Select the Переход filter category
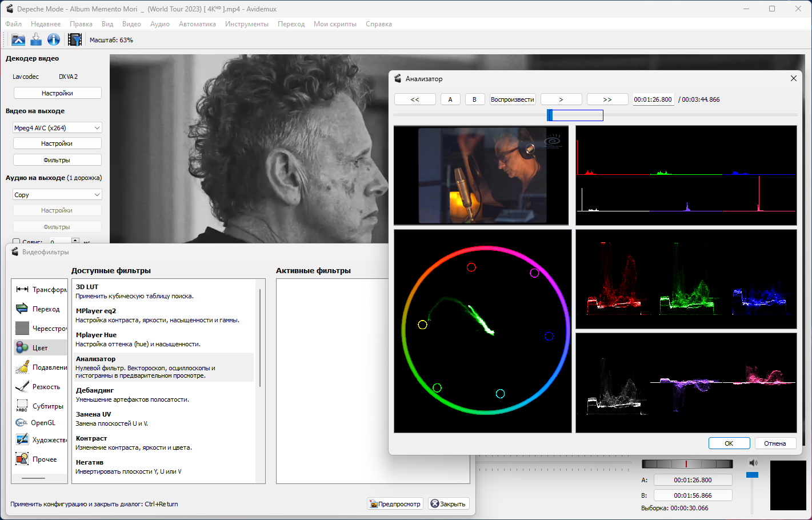The height and width of the screenshot is (520, 812). click(39, 309)
